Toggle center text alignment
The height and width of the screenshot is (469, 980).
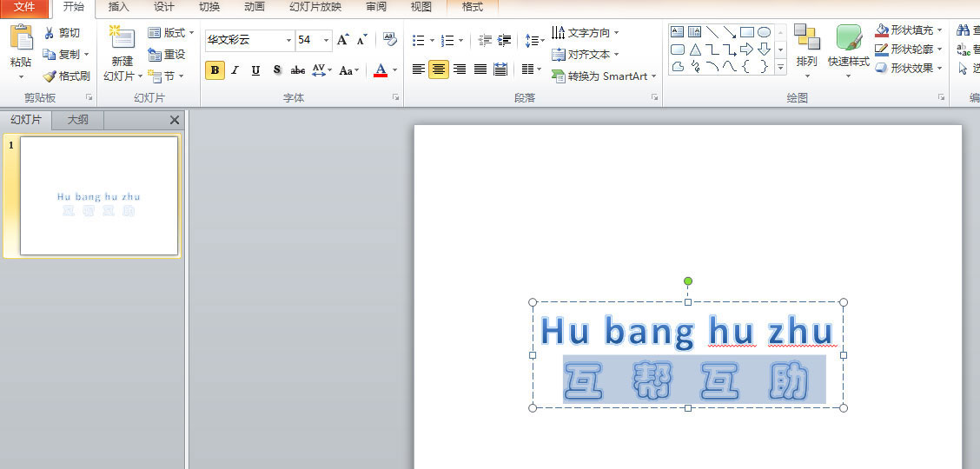pyautogui.click(x=439, y=69)
